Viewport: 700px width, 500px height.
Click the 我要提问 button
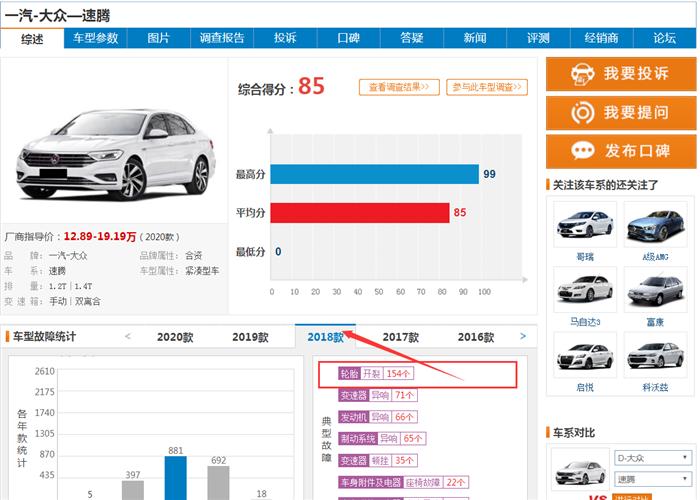pyautogui.click(x=621, y=112)
